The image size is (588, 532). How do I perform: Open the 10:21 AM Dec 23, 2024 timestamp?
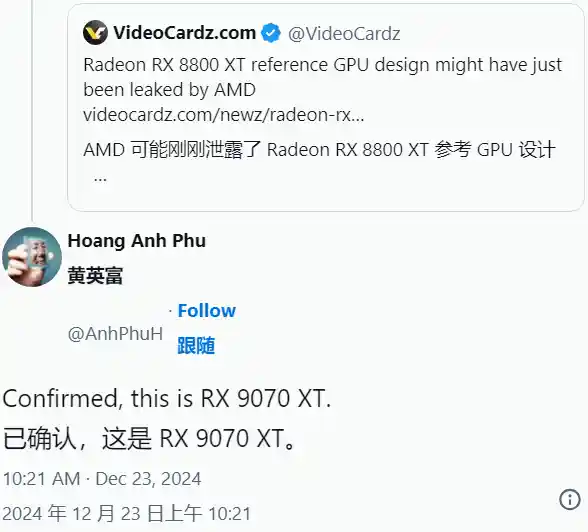tap(102, 479)
